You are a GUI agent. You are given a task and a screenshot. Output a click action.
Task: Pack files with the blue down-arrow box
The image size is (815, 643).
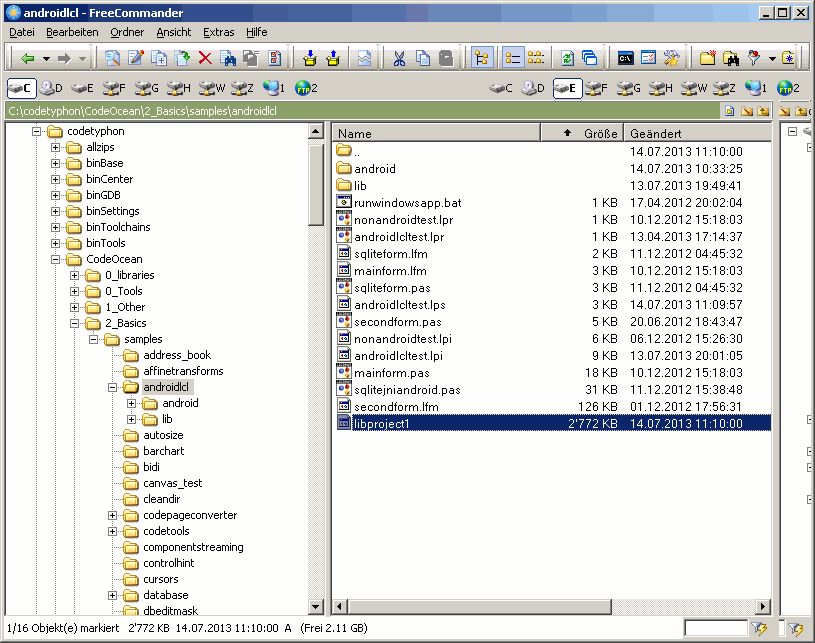tap(310, 58)
